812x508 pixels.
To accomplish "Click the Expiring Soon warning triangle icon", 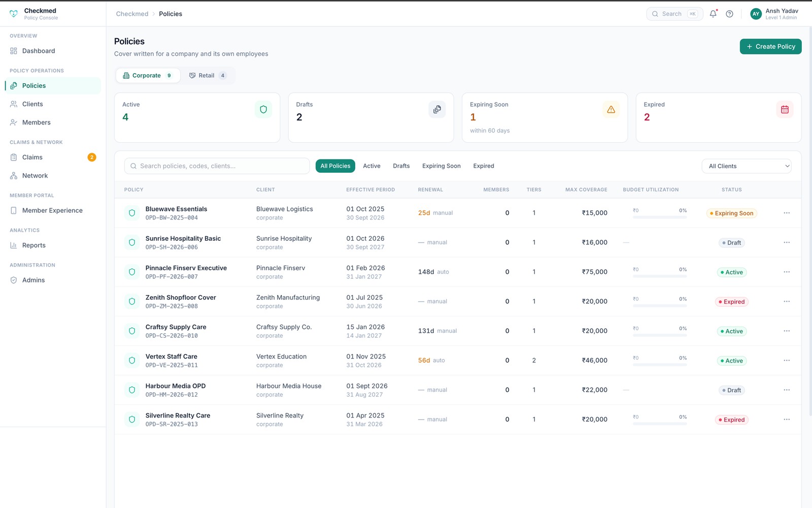I will coord(611,109).
